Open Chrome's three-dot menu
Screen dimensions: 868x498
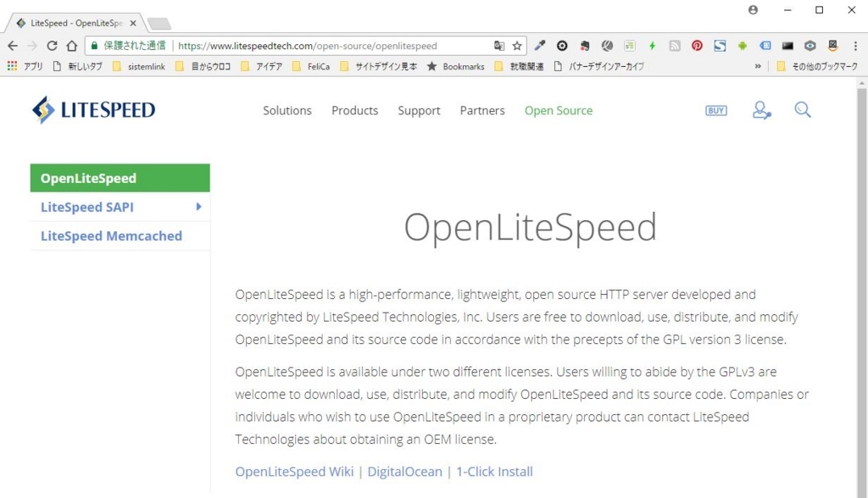coord(855,46)
